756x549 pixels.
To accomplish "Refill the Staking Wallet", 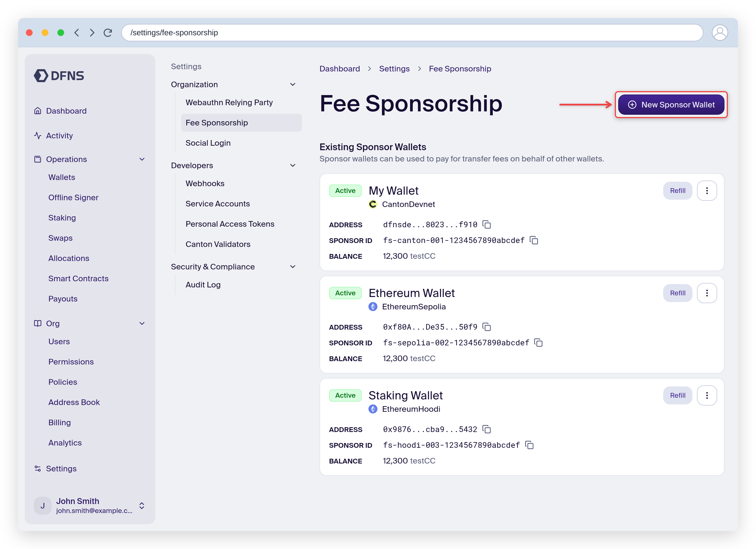I will pyautogui.click(x=678, y=395).
